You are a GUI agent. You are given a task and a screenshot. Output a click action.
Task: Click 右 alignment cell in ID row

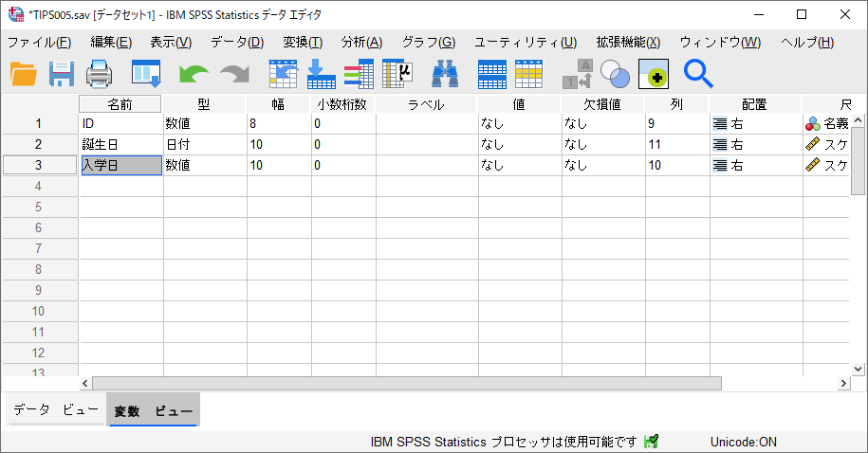756,123
